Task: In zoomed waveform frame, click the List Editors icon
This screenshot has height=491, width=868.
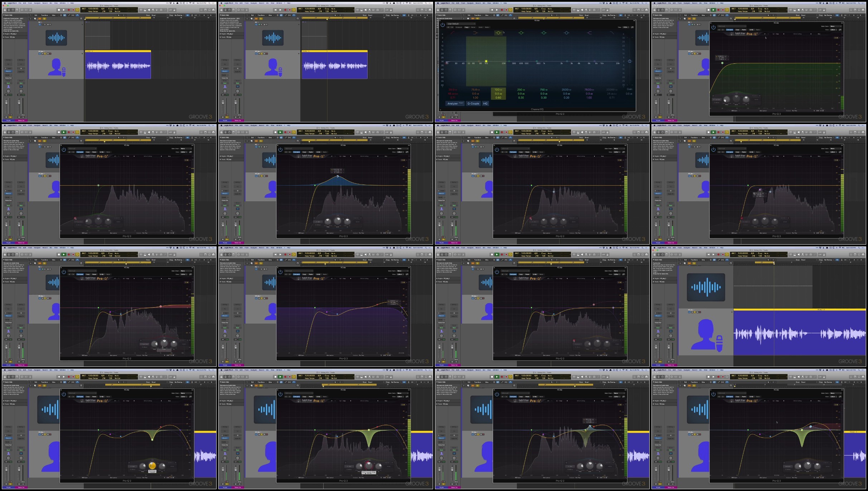Action: click(851, 255)
